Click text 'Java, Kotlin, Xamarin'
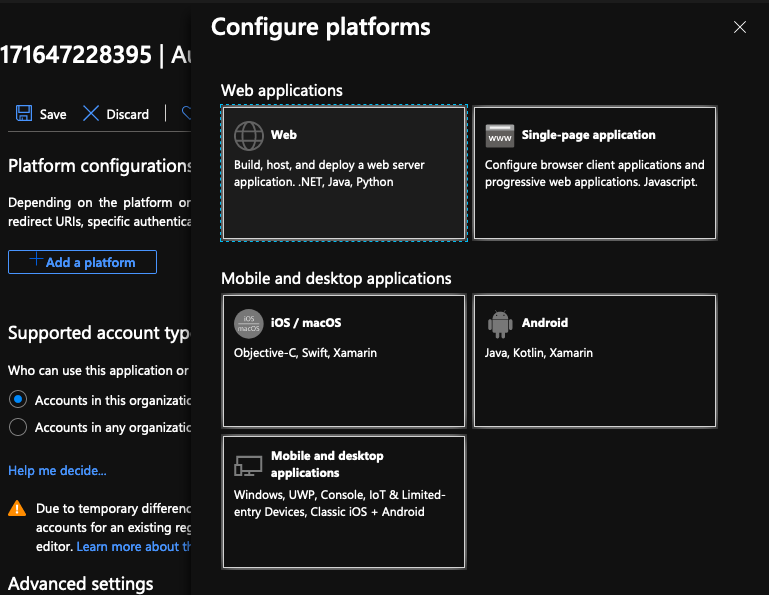This screenshot has height=595, width=769. [x=538, y=353]
